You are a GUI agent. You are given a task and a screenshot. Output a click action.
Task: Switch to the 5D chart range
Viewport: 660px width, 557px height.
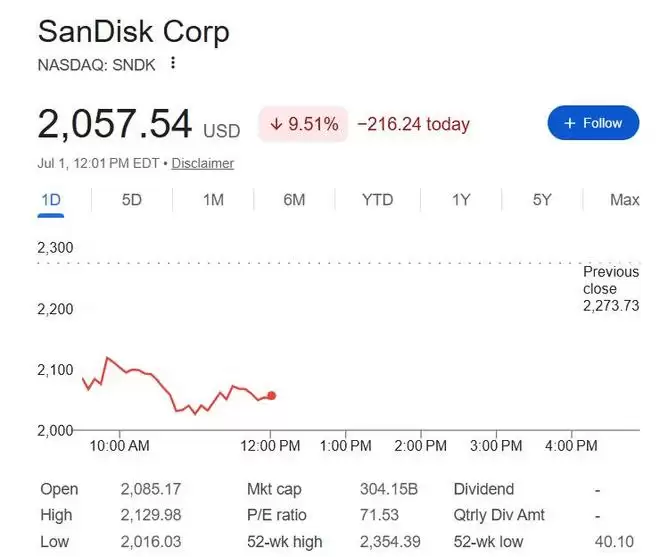132,200
